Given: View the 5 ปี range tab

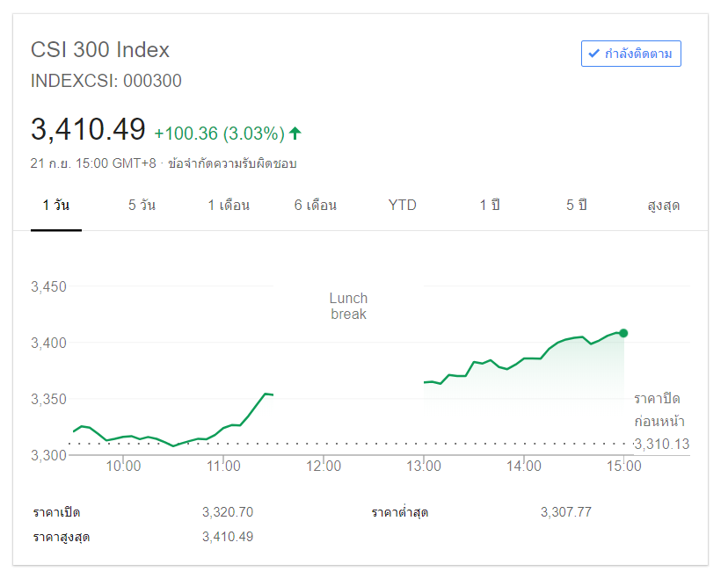Looking at the screenshot, I should click(577, 206).
